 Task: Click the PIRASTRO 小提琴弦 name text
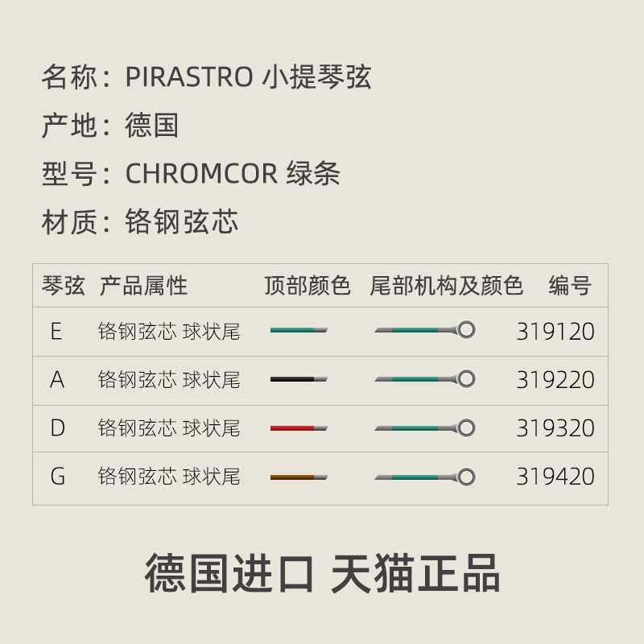pyautogui.click(x=249, y=76)
